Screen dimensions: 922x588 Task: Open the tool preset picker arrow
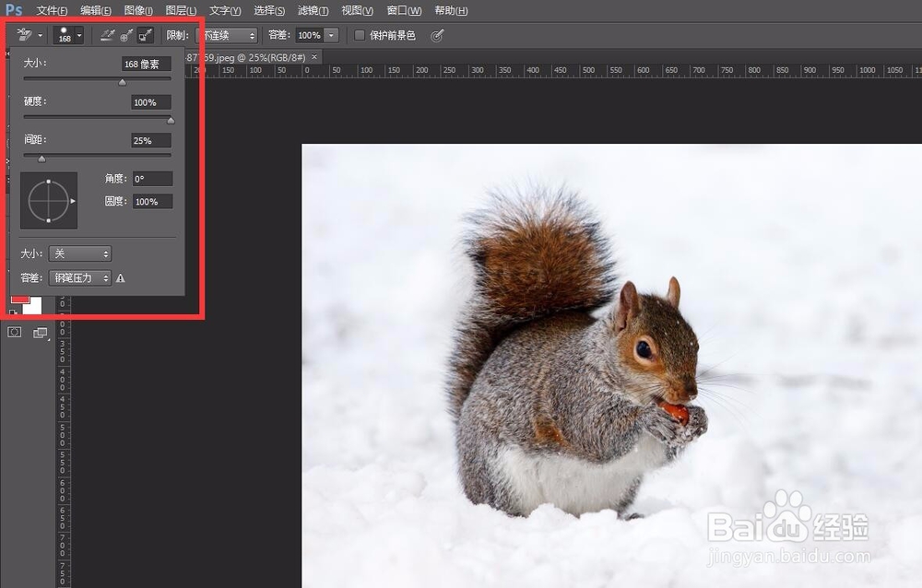(40, 35)
